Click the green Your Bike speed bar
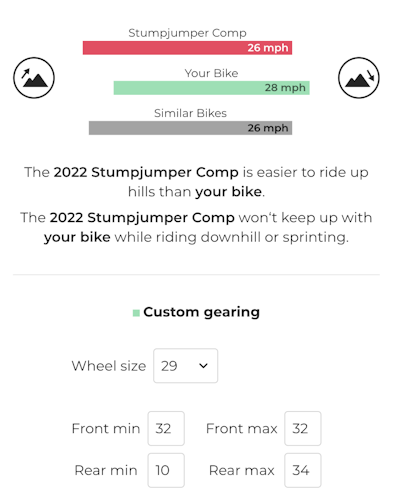Screen dimensions: 394x500 212,88
